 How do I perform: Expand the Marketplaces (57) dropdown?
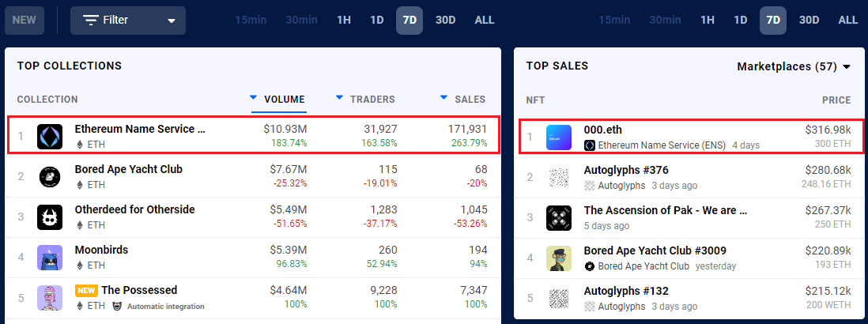(x=794, y=67)
